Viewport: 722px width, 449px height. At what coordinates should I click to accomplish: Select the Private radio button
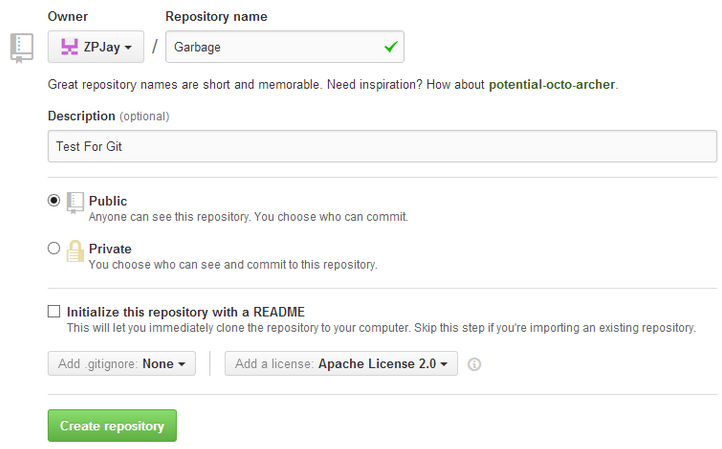pos(54,248)
